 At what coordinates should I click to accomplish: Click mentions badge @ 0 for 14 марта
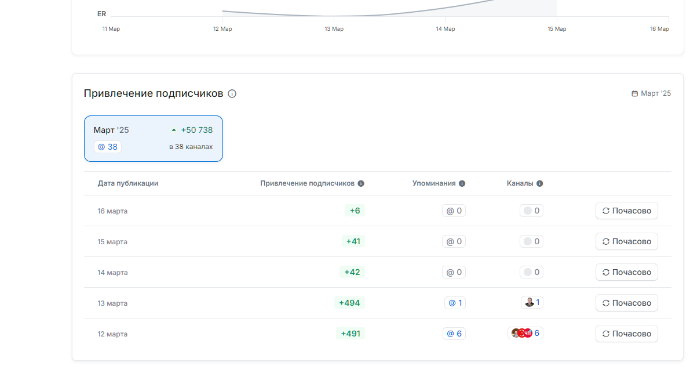(454, 272)
